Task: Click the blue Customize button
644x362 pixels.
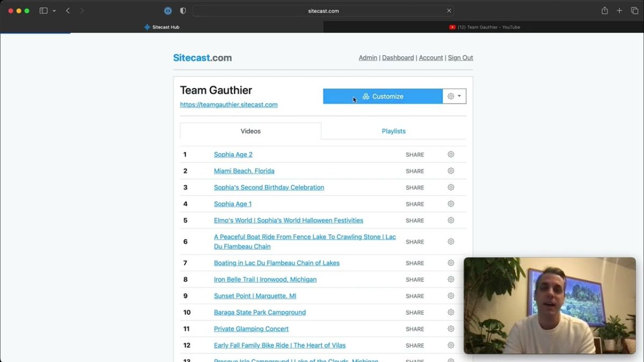Action: coord(383,97)
